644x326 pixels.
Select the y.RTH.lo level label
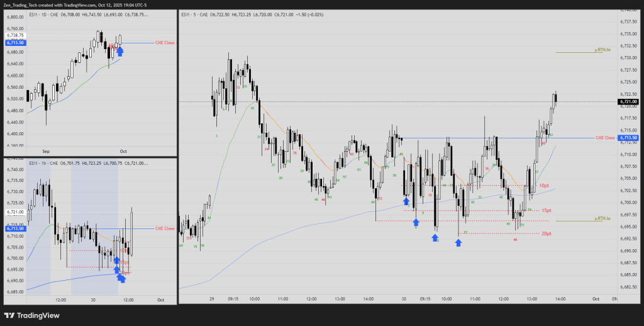[602, 218]
